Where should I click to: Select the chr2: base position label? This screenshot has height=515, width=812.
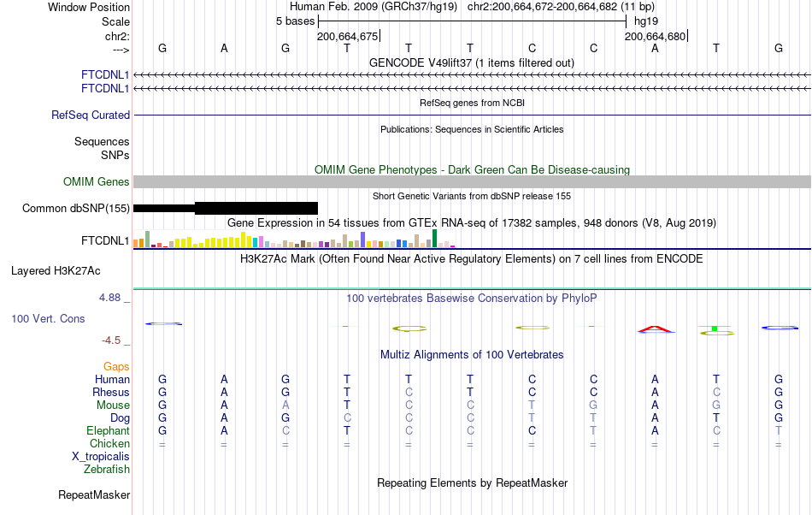[x=117, y=36]
